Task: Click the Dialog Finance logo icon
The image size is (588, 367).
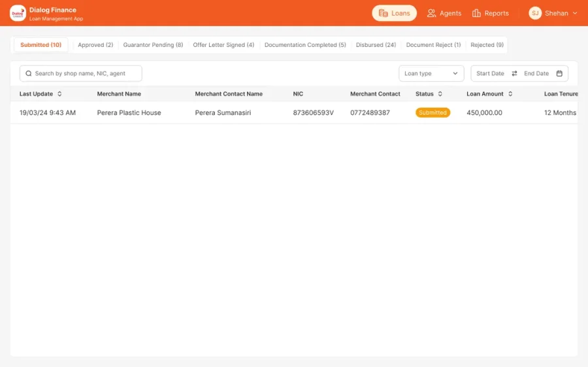Action: (x=18, y=13)
